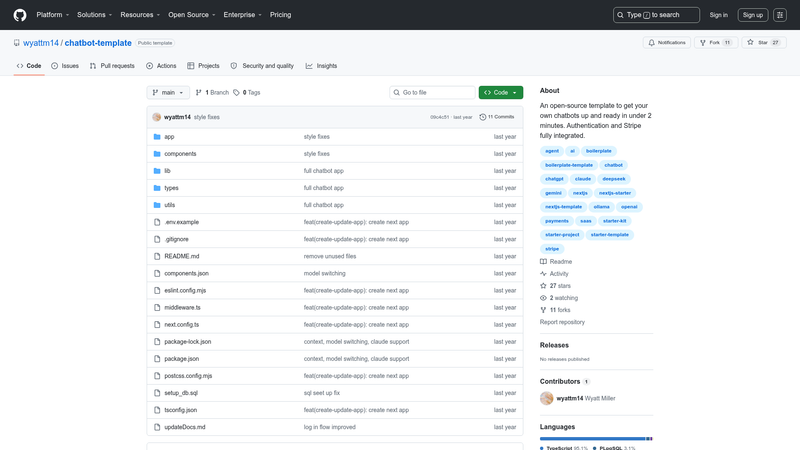Click the stripe topic tag
Viewport: 800px width, 450px height.
(552, 249)
